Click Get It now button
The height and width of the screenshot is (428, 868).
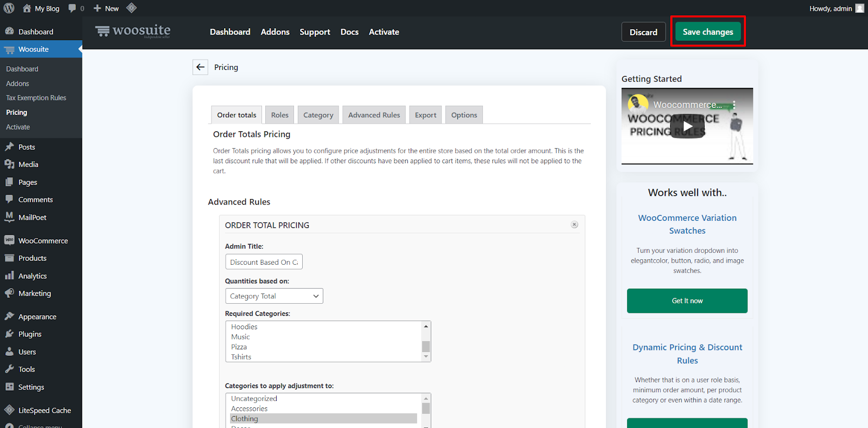[x=687, y=301]
